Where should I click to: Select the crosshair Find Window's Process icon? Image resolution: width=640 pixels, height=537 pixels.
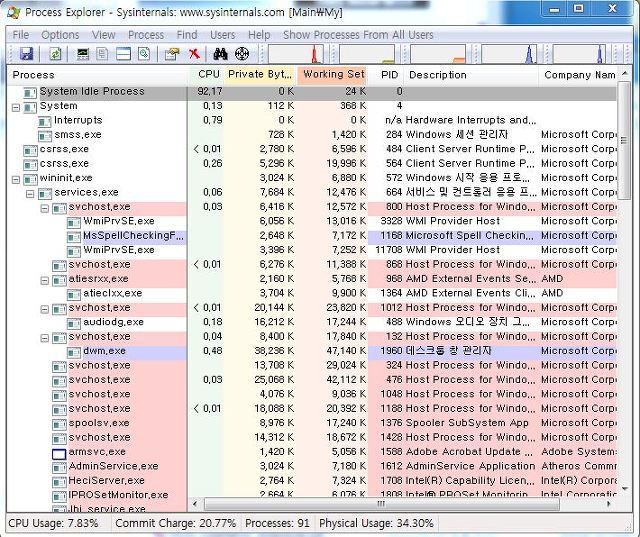pyautogui.click(x=242, y=54)
